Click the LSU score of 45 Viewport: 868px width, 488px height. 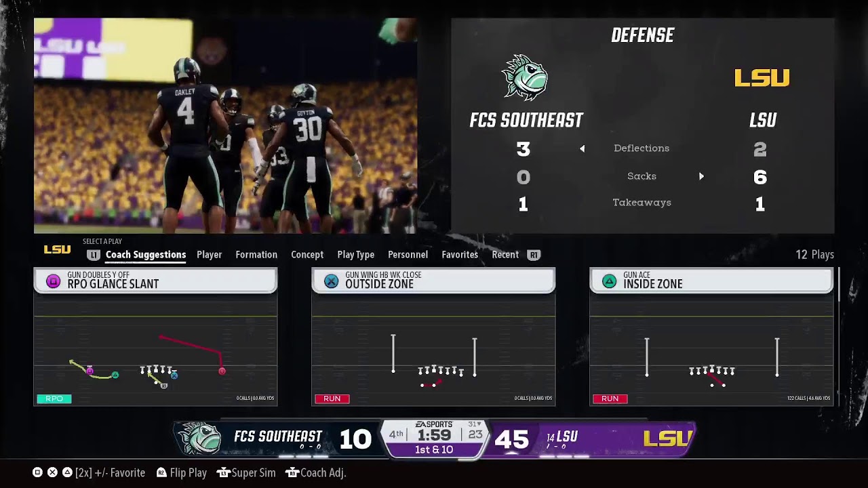511,440
